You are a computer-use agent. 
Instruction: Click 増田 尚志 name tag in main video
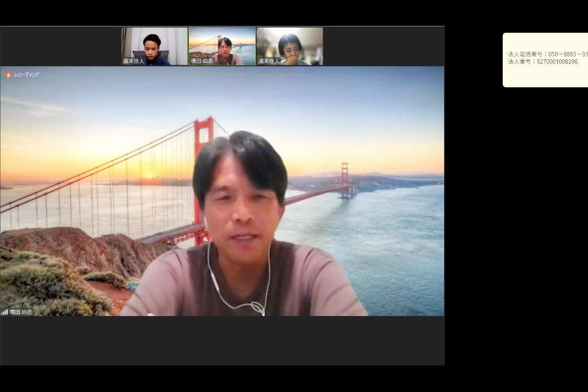pyautogui.click(x=21, y=312)
